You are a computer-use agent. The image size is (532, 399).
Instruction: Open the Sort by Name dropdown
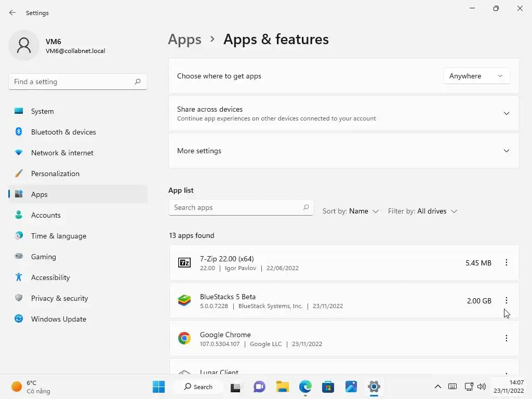(x=351, y=211)
